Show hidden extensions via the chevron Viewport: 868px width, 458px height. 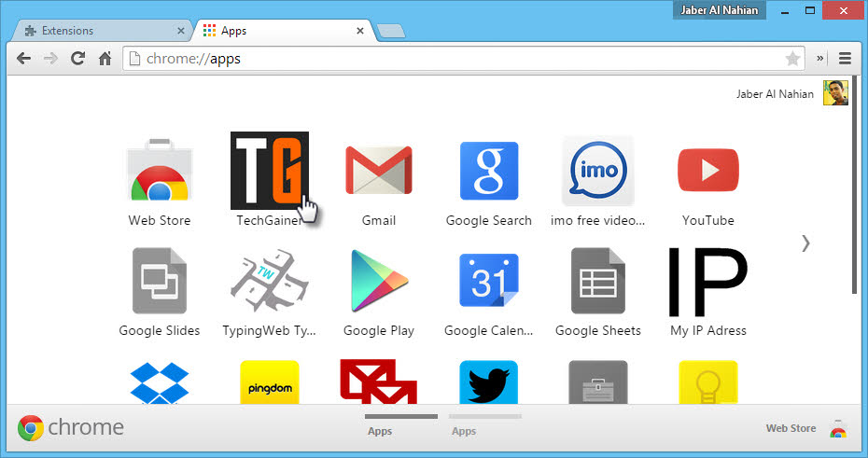point(819,58)
